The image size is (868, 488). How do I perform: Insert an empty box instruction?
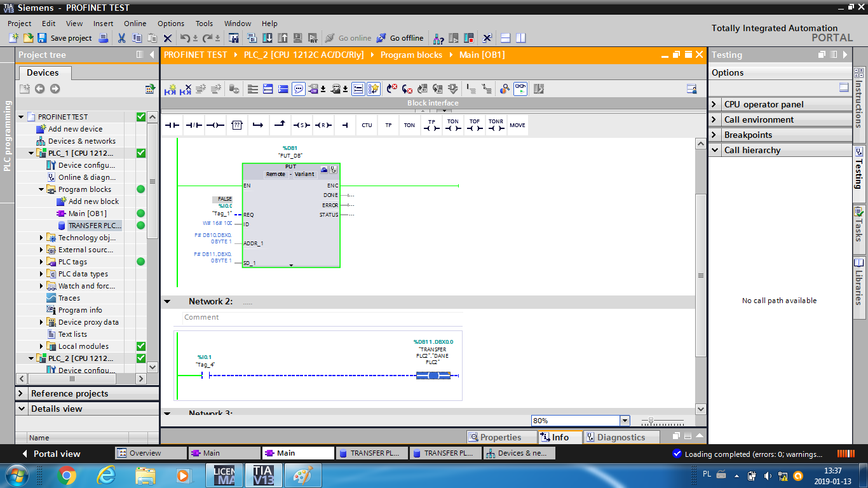click(x=237, y=125)
